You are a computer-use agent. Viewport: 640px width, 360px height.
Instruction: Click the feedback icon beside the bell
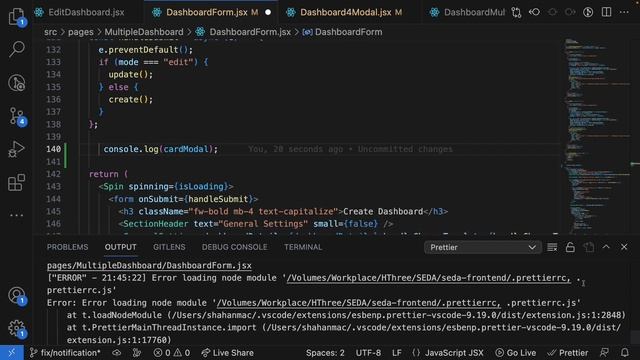pos(604,353)
